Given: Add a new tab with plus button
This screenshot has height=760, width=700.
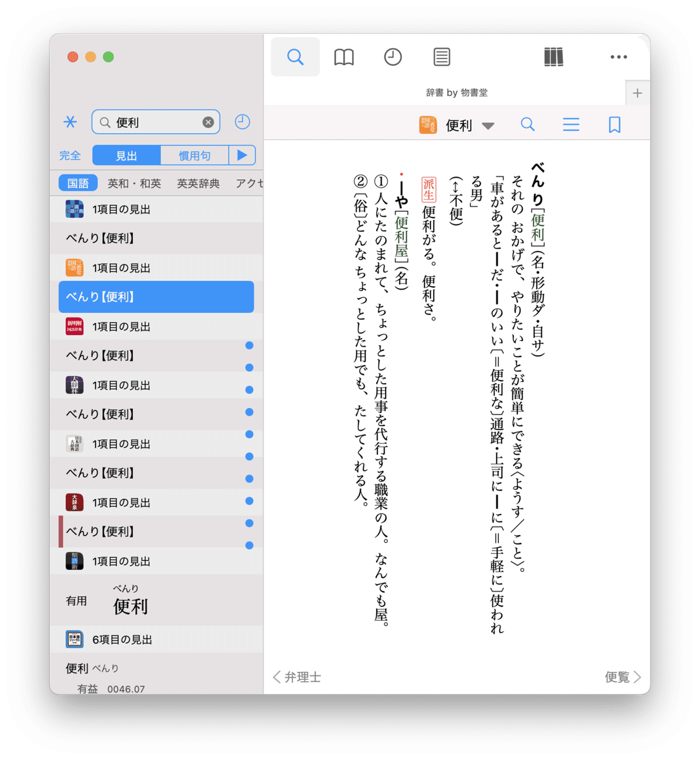Looking at the screenshot, I should (638, 93).
